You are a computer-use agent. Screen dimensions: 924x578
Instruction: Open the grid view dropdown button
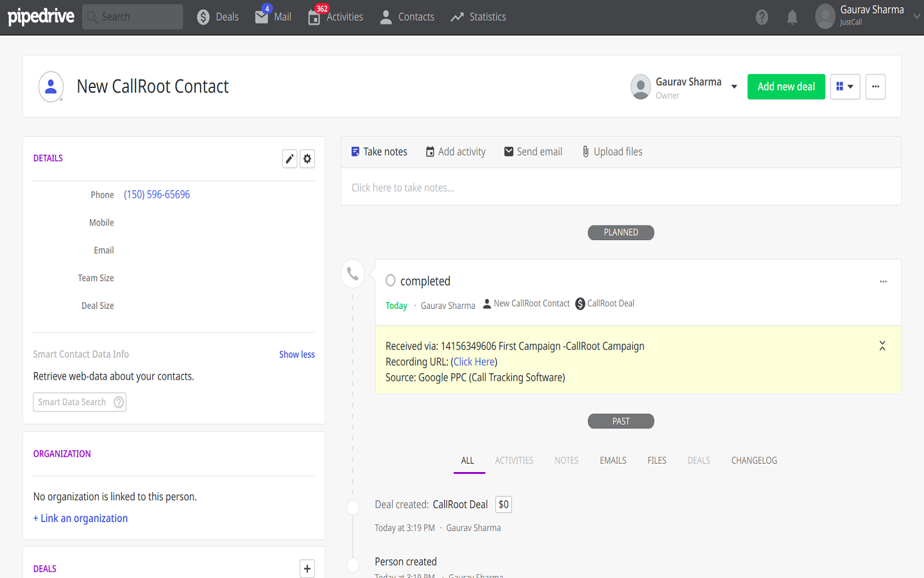844,87
